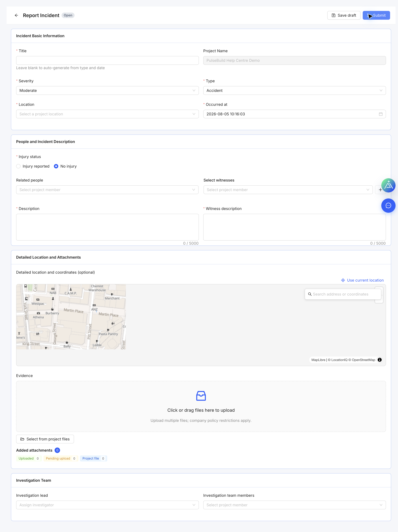
Task: Click the Occurred at date field
Action: (x=294, y=114)
